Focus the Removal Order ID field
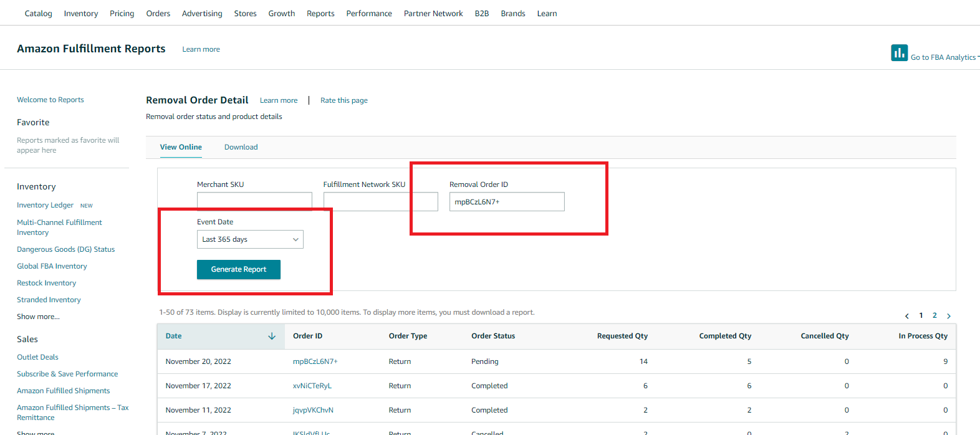The width and height of the screenshot is (980, 435). [x=507, y=201]
